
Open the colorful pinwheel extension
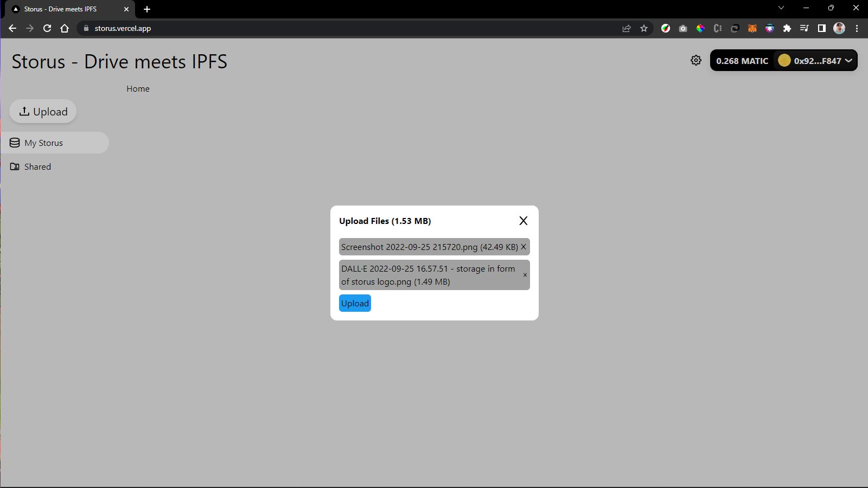(x=700, y=28)
